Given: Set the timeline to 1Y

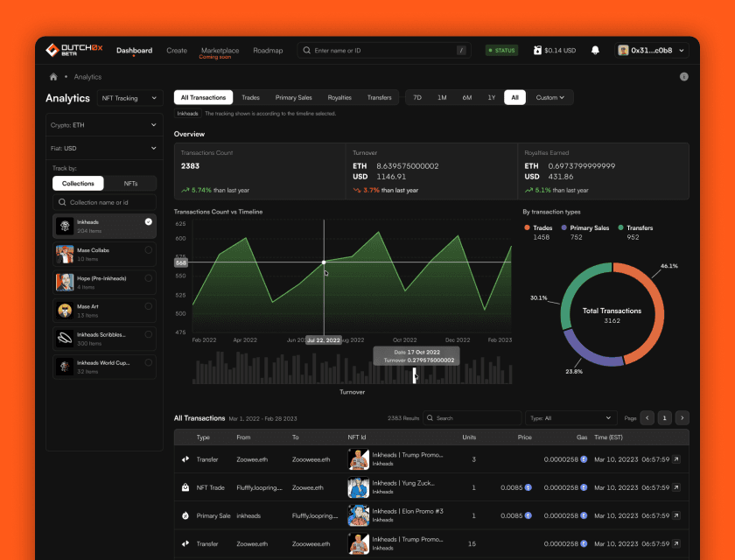Looking at the screenshot, I should point(491,97).
